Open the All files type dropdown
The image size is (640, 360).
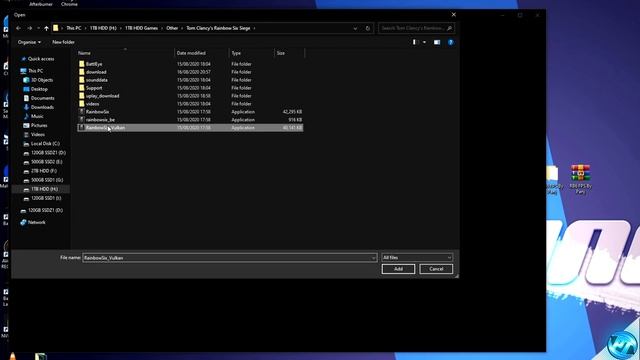pyautogui.click(x=417, y=258)
